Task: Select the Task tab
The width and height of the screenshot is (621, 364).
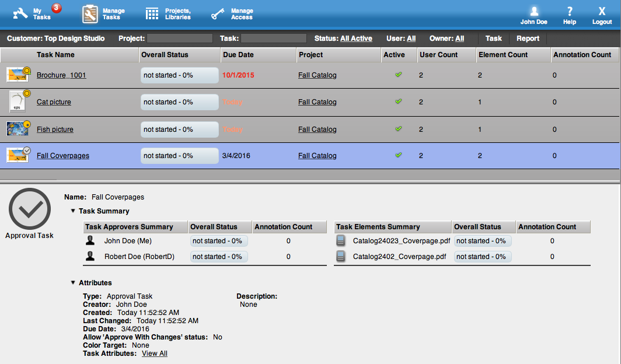Action: pos(493,38)
